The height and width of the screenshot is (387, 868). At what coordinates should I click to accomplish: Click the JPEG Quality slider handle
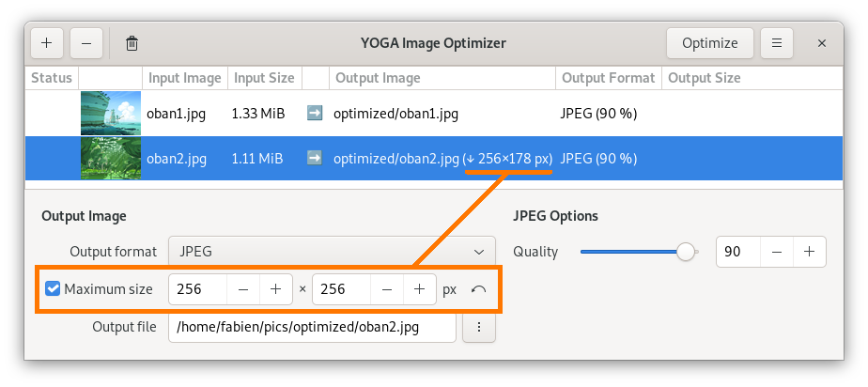click(687, 252)
